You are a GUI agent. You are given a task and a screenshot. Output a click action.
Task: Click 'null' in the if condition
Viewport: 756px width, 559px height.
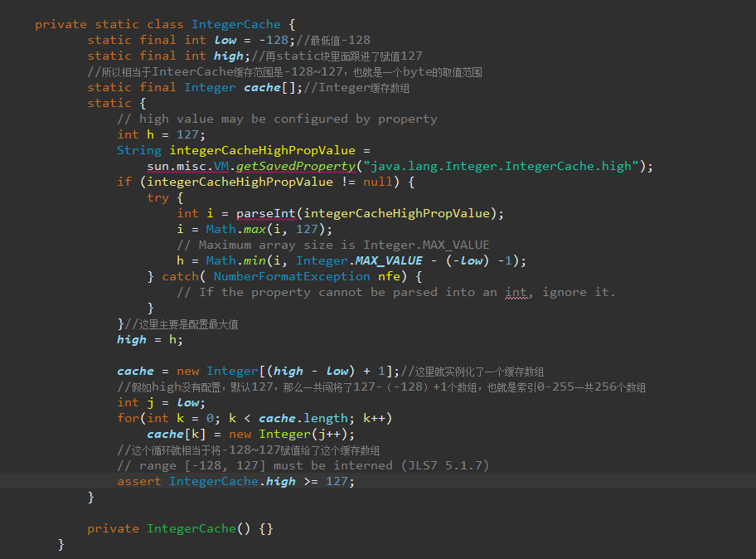[x=378, y=182]
